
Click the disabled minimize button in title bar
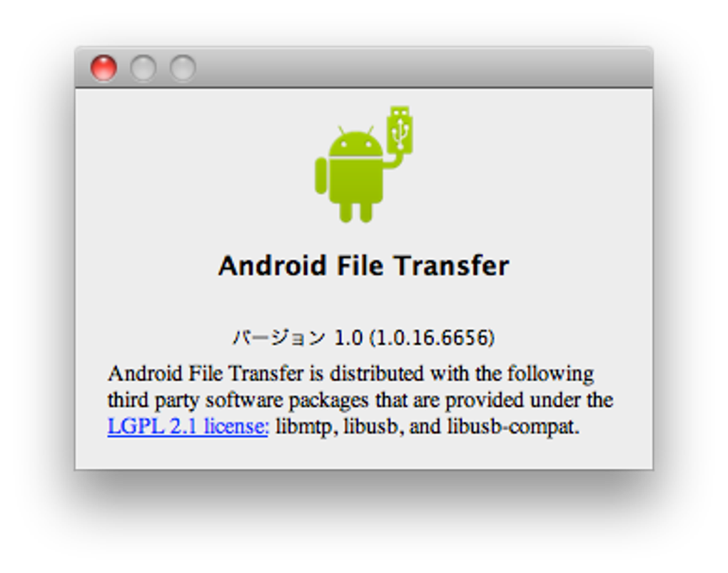143,68
